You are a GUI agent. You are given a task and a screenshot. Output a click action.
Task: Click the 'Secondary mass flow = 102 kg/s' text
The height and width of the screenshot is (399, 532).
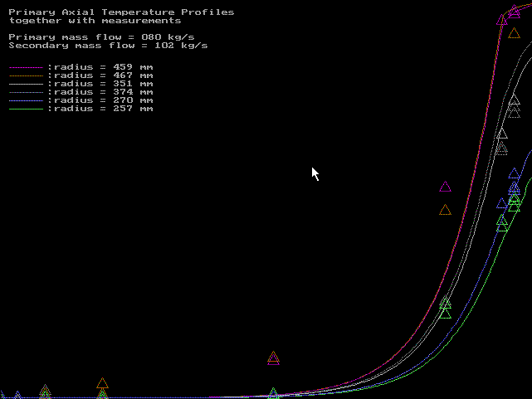point(108,46)
